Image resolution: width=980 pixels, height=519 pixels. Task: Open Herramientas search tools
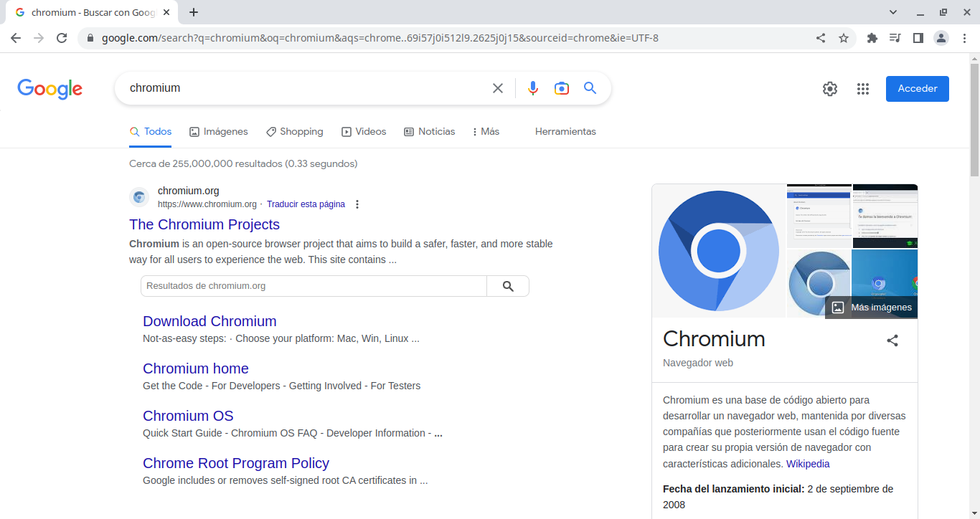tap(565, 132)
